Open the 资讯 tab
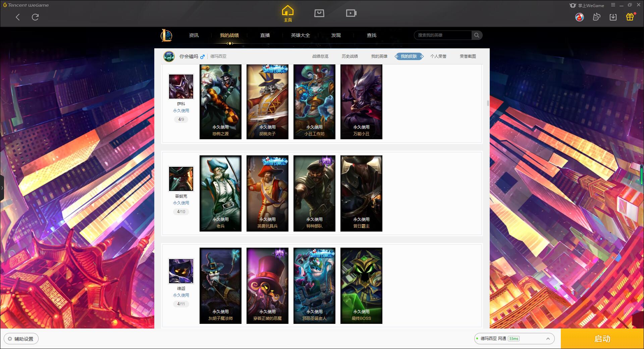Viewport: 644px width, 349px height. (x=194, y=35)
